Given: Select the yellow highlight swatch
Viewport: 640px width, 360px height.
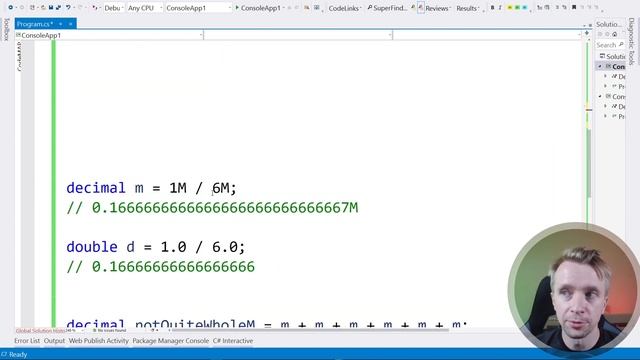Looking at the screenshot, I should 510,8.
